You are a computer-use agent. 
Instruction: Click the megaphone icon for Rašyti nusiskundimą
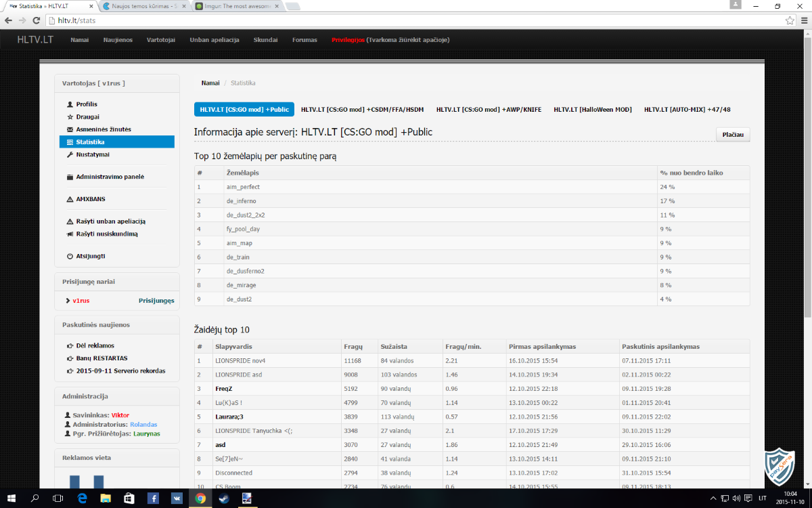point(70,234)
